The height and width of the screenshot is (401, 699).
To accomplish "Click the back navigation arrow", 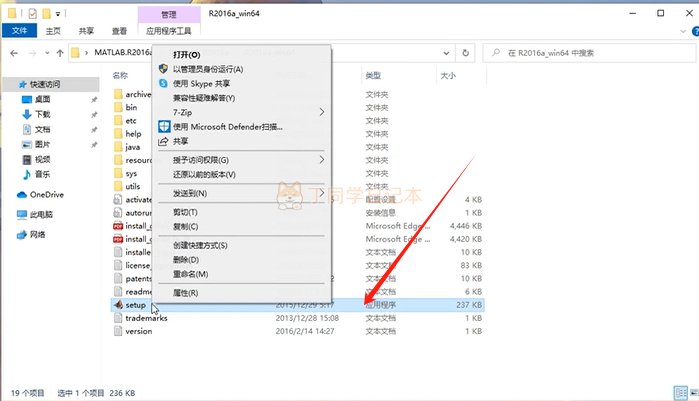I will pyautogui.click(x=14, y=53).
